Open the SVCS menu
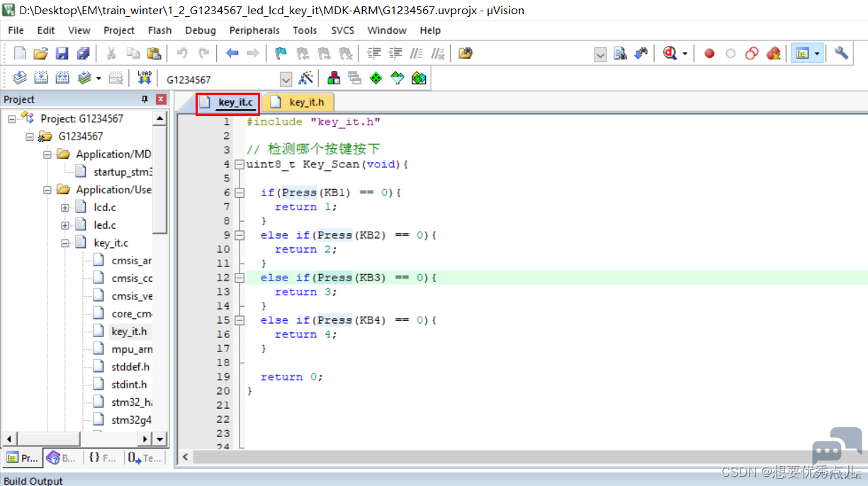Viewport: 868px width, 486px height. click(x=342, y=30)
